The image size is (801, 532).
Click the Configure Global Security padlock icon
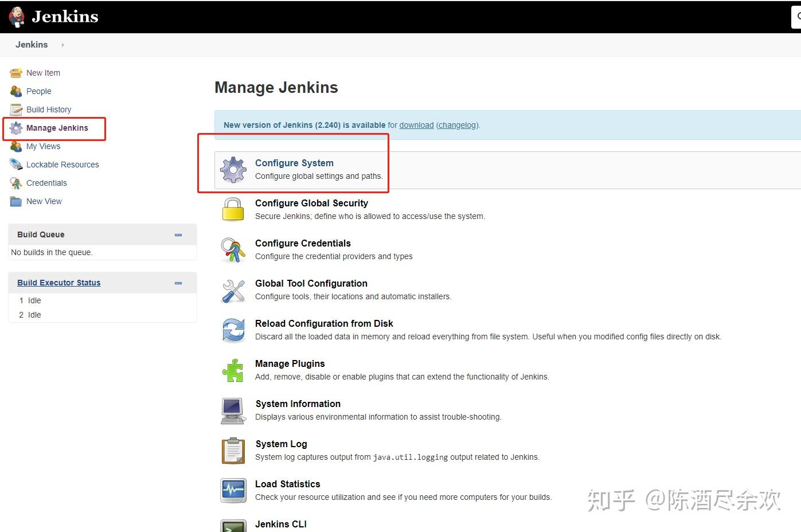click(x=233, y=209)
